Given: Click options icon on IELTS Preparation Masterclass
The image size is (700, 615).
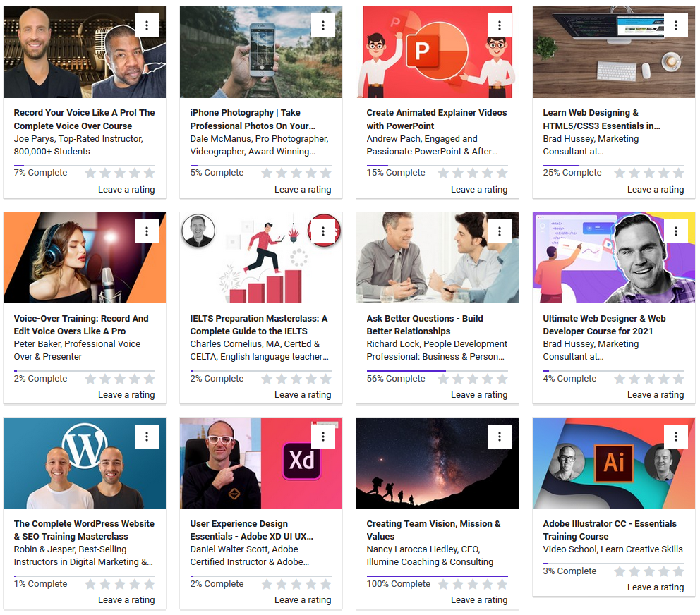Looking at the screenshot, I should 323,231.
